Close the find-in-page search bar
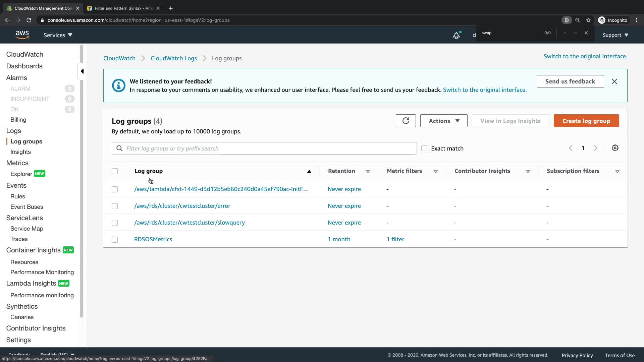The image size is (644, 362). tap(586, 33)
